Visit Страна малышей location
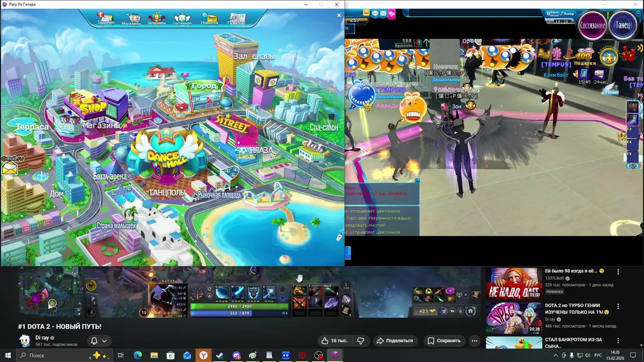Image resolution: width=644 pixels, height=362 pixels. click(116, 226)
